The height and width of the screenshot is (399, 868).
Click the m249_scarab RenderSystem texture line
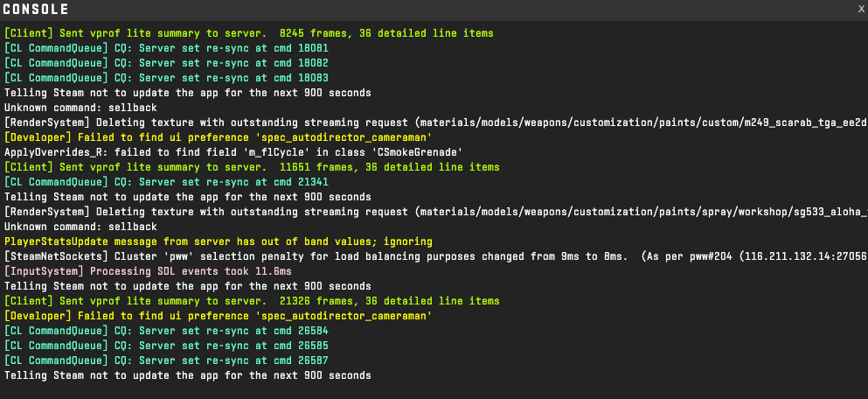pos(435,122)
